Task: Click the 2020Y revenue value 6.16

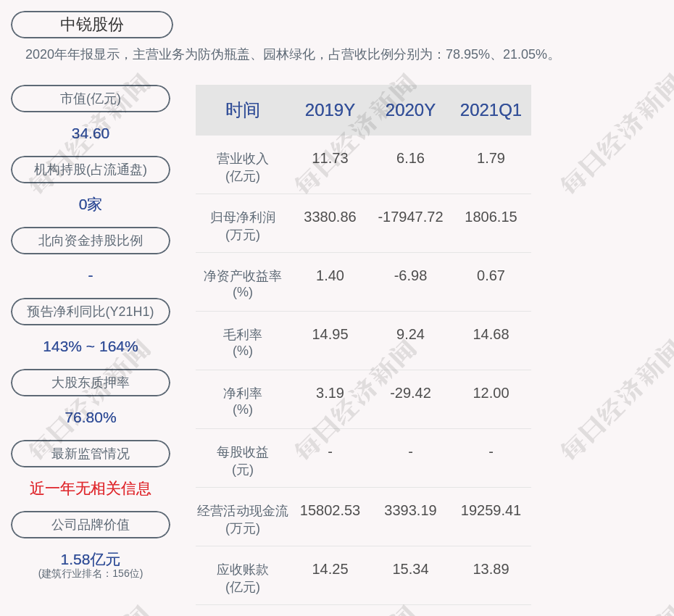Action: [410, 158]
